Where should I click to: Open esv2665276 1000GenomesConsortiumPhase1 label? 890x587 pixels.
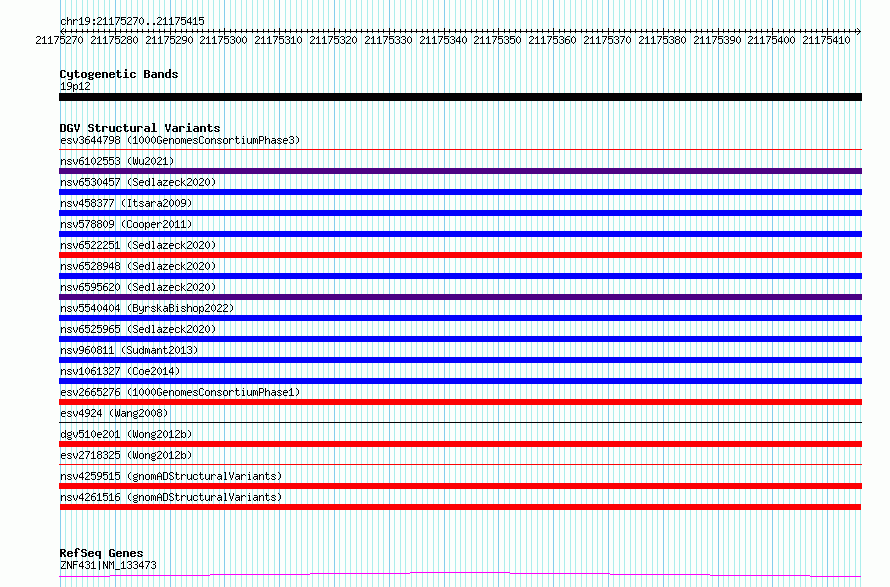click(180, 392)
